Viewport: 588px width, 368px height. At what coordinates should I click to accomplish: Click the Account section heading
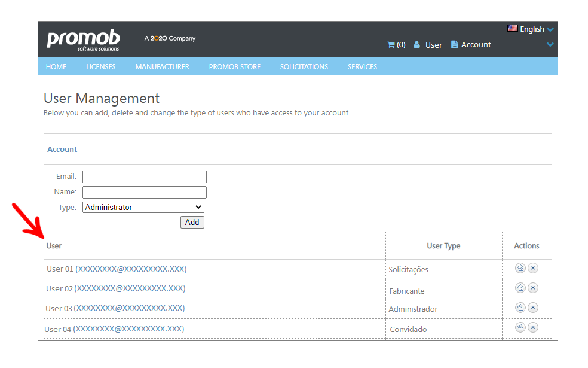62,150
